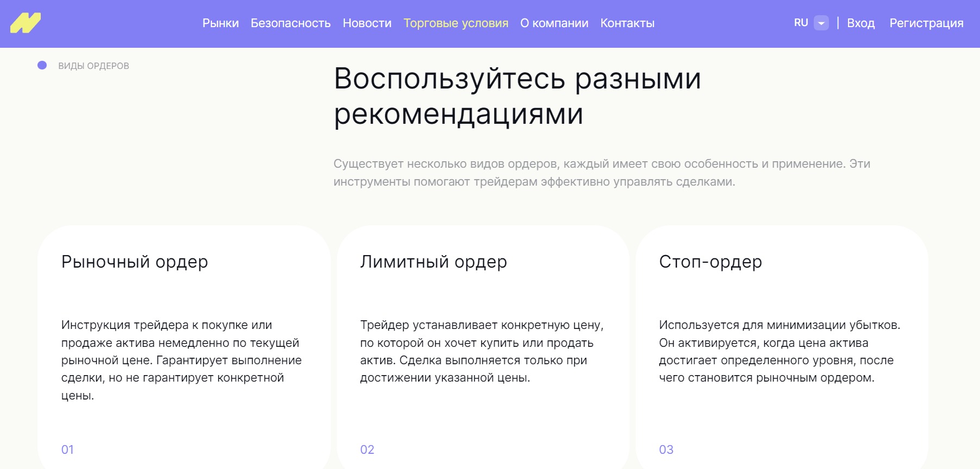Go to Безопасность page
The width and height of the screenshot is (980, 469).
coord(291,23)
